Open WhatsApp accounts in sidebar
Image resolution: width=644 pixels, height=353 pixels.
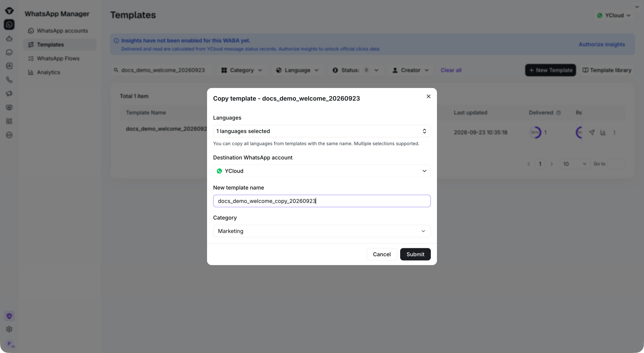(x=59, y=31)
